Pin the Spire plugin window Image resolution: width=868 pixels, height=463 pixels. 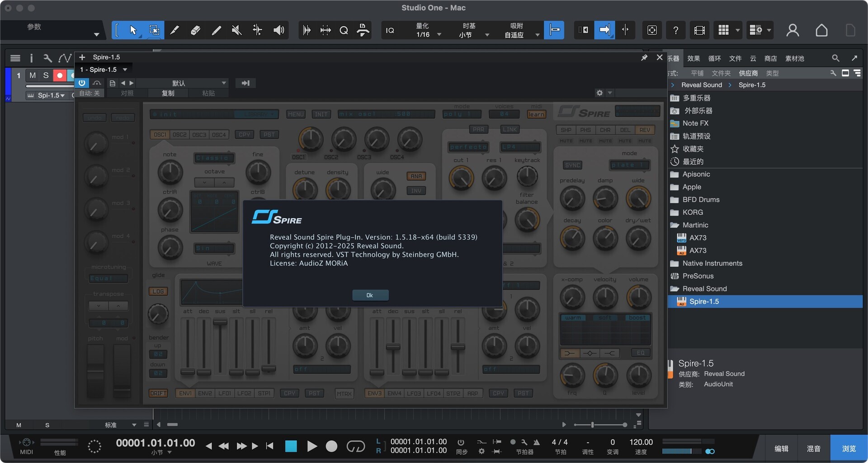(x=644, y=57)
